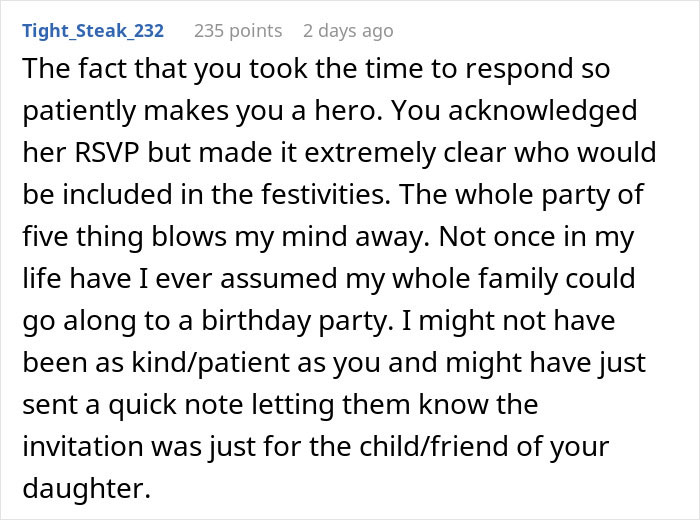Click the '235 points' score label
Screen dimensions: 700x520
238,31
